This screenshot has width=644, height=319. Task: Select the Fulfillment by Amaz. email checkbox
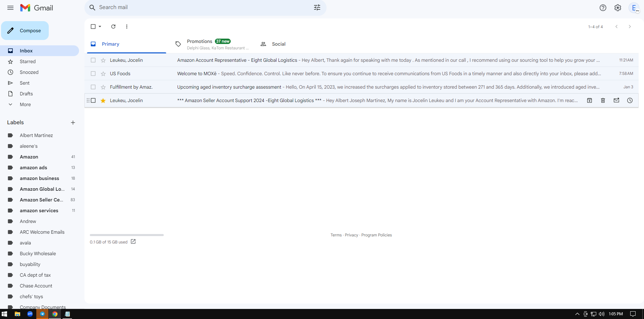93,87
